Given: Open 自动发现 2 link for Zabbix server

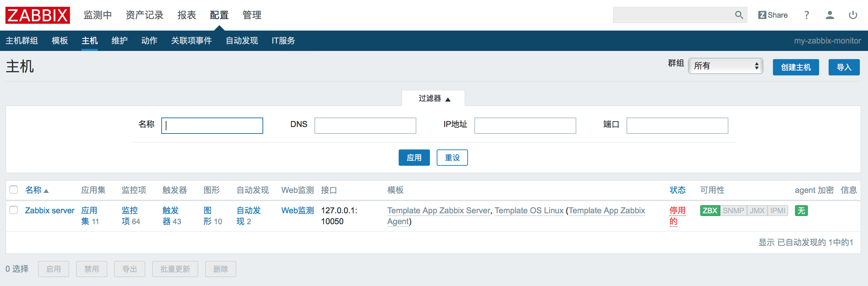Looking at the screenshot, I should 249,216.
